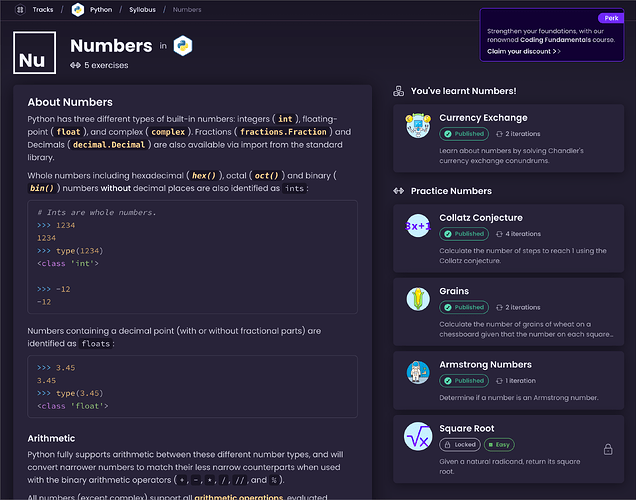This screenshot has height=500, width=636.
Task: Click Published badge on Armstrong Numbers
Action: [x=464, y=381]
